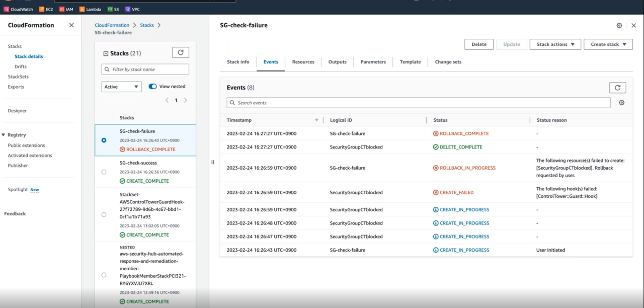Viewport: 644px width, 308px height.
Task: Close the CloudFormation navigation sidebar
Action: [71, 25]
